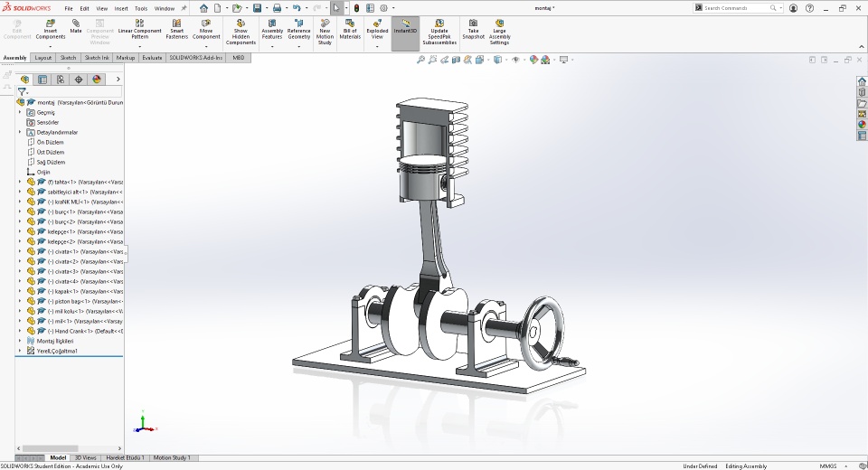Switch to SOLIDWORKS Add-Ins tab
This screenshot has width=868, height=470.
196,58
